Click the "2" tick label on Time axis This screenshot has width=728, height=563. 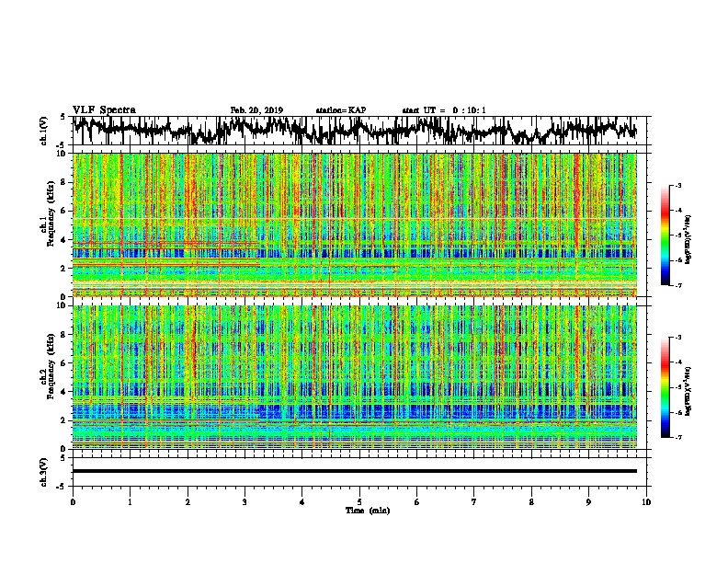[x=188, y=502]
